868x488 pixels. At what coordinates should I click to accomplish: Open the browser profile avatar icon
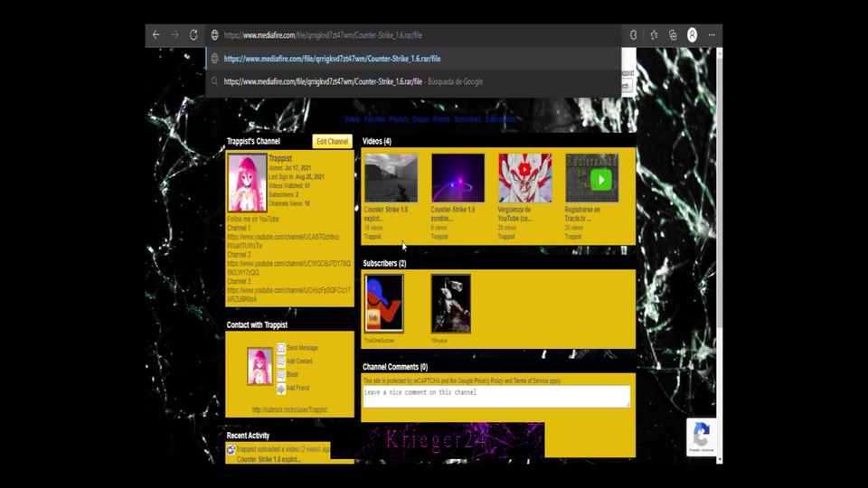pos(692,35)
